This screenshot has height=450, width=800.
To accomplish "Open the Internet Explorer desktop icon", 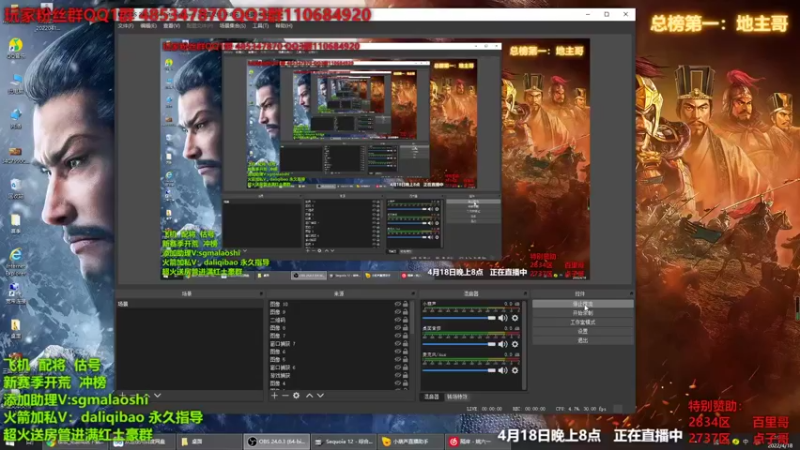I will (16, 262).
